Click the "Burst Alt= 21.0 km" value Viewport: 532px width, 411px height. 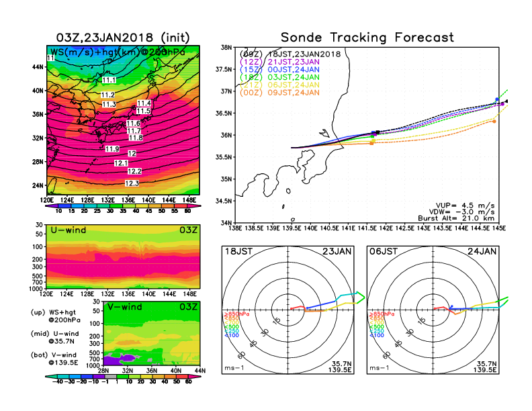[456, 218]
